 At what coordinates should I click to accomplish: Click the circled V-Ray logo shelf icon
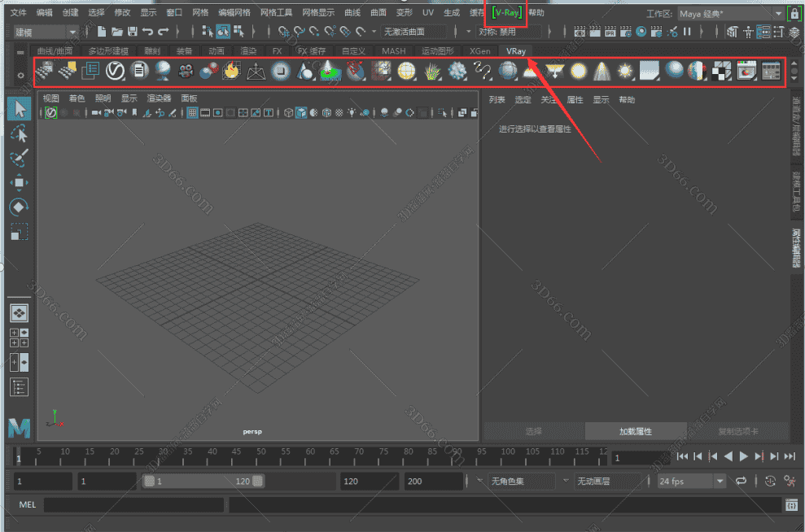pyautogui.click(x=115, y=72)
